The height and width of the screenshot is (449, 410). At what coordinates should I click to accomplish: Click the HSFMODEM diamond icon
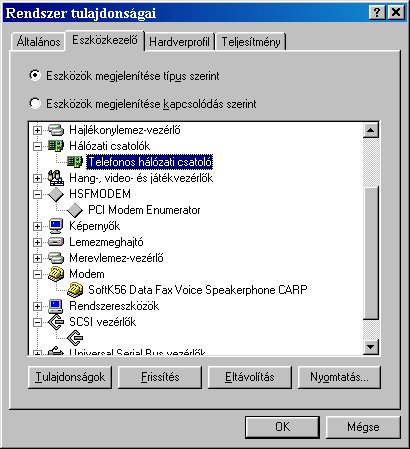(56, 194)
